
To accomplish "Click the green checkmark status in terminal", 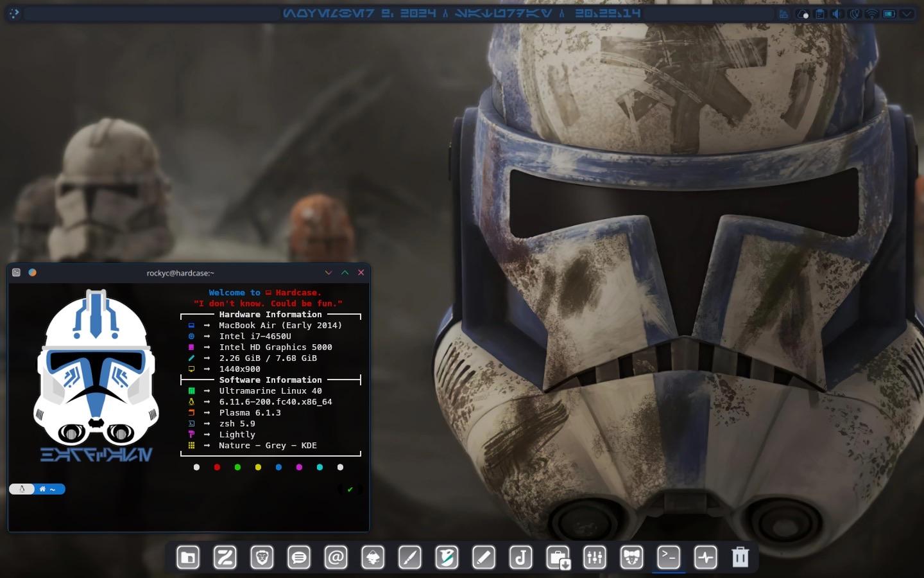I will (x=350, y=489).
